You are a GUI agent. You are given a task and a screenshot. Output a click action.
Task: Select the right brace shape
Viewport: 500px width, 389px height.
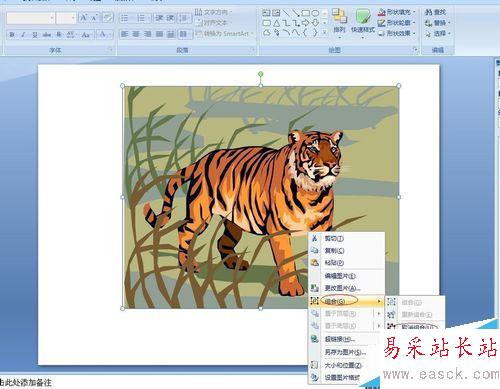click(315, 33)
